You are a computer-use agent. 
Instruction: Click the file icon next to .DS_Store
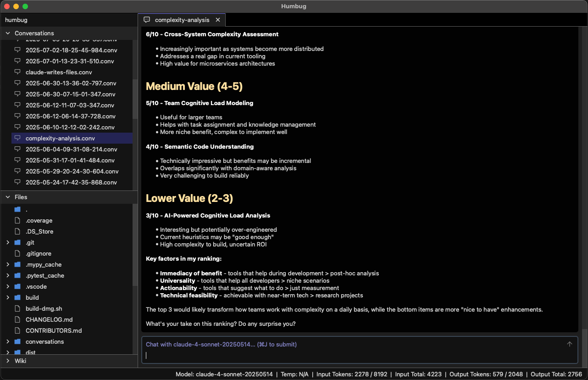17,231
